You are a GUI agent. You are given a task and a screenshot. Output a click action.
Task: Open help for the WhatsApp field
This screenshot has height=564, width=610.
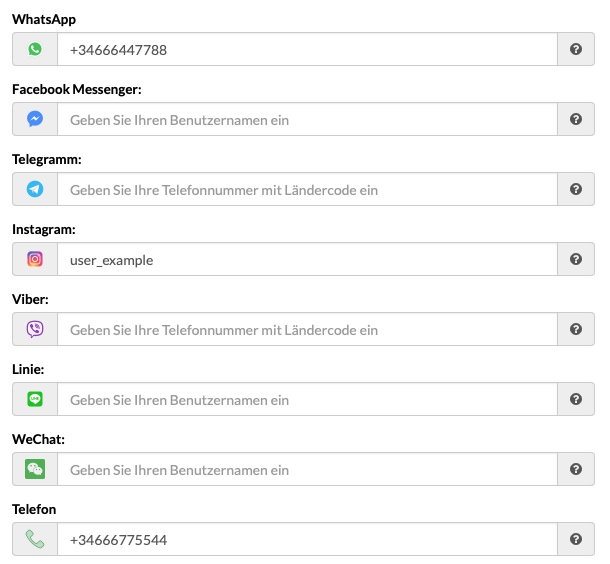(x=576, y=49)
